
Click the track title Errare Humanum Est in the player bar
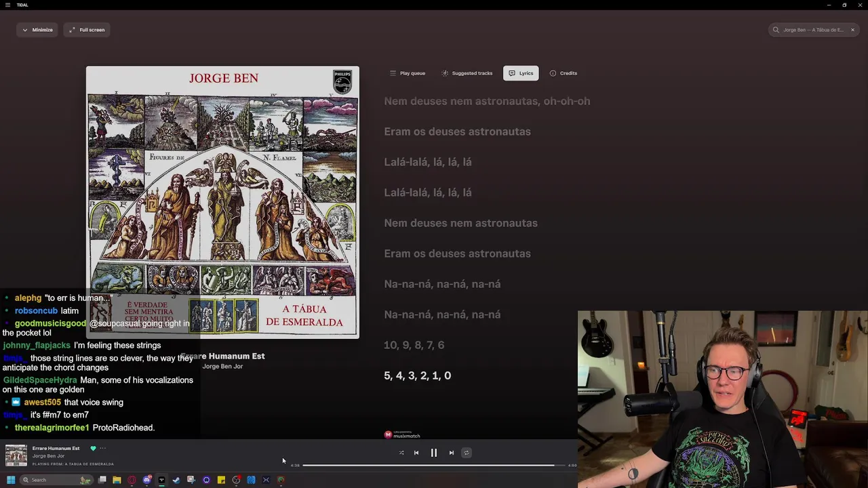tap(56, 448)
